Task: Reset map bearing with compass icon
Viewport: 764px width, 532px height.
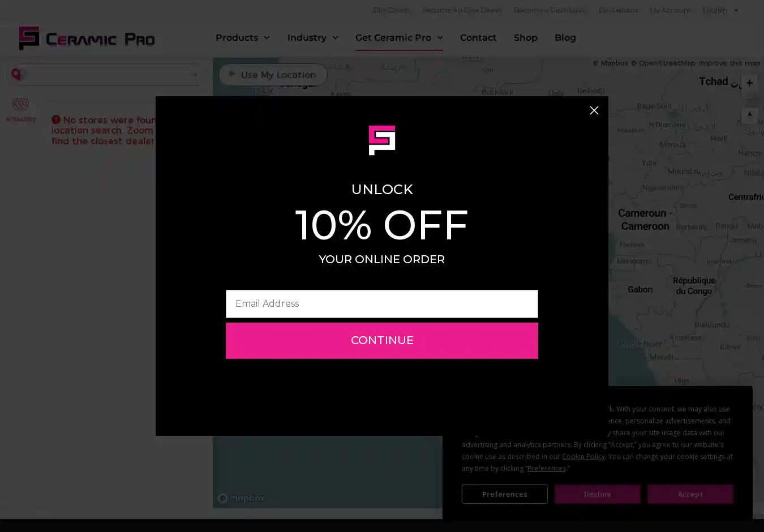Action: click(x=749, y=115)
